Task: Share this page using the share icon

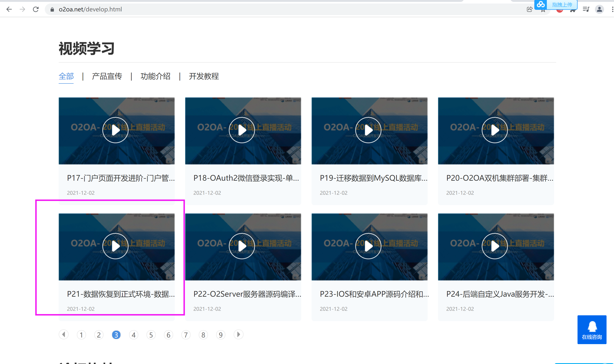Action: click(529, 10)
